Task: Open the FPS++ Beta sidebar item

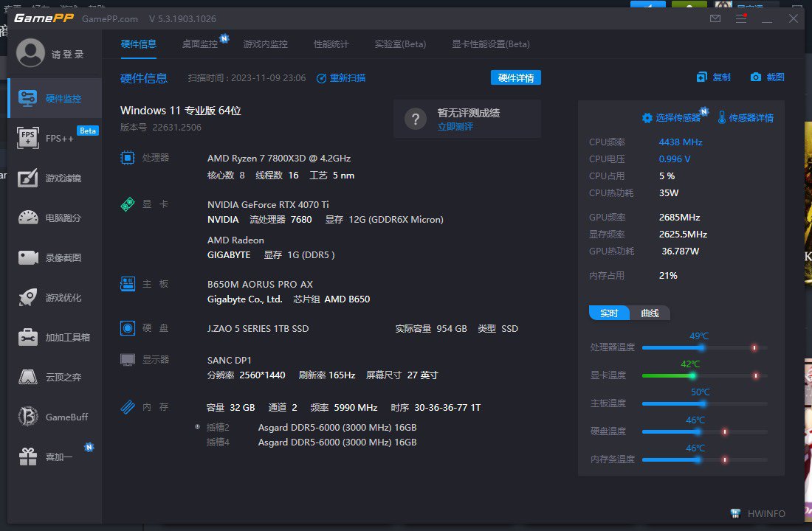Action: 55,138
